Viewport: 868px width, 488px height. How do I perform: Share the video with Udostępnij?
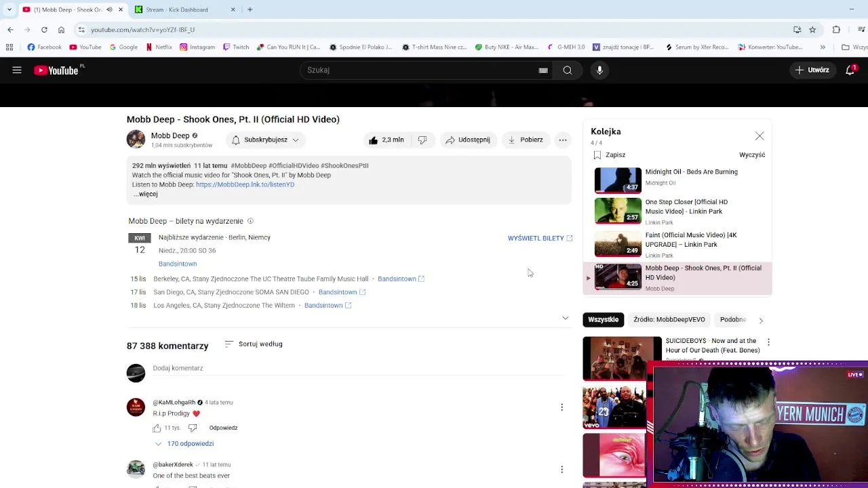(x=467, y=140)
